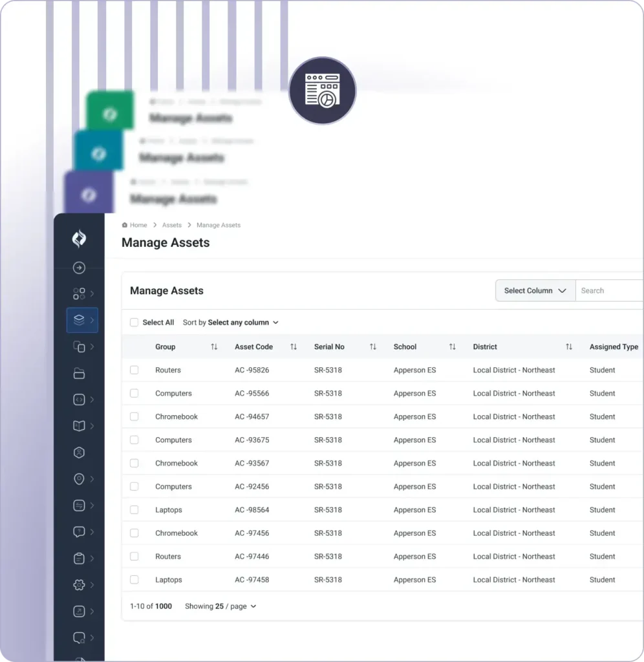This screenshot has width=644, height=662.
Task: Open the layers sidebar icon
Action: coord(79,320)
